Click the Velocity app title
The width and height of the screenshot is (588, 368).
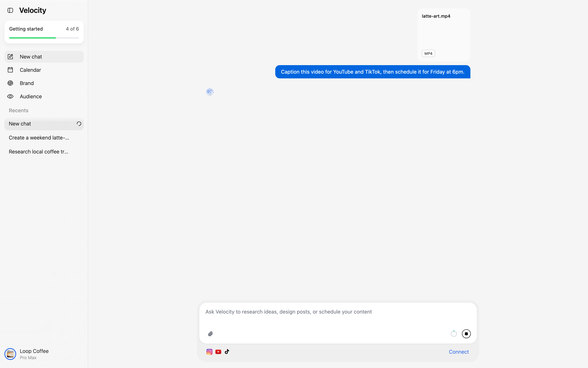pos(33,10)
